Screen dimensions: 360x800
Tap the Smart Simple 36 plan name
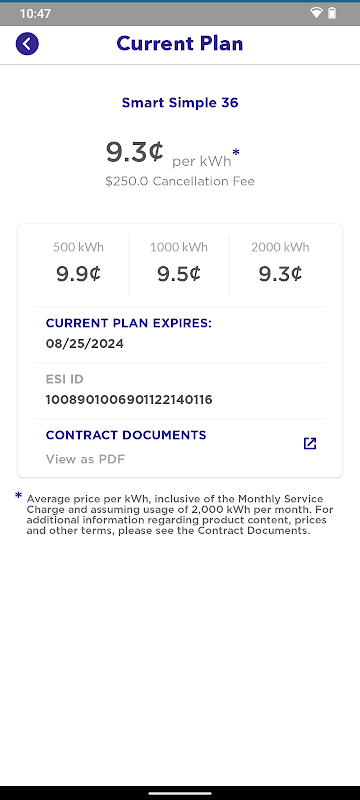[180, 103]
